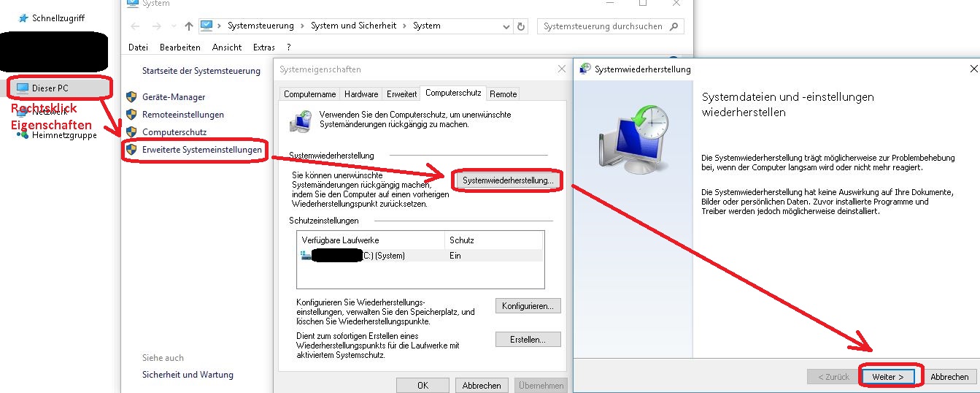Click the System window title icon
The image size is (980, 393).
pos(132,3)
